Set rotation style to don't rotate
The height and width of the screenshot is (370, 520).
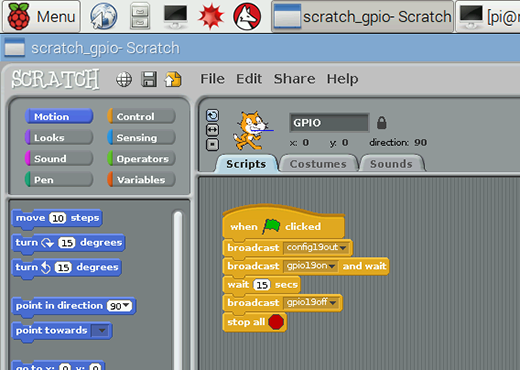tap(212, 145)
